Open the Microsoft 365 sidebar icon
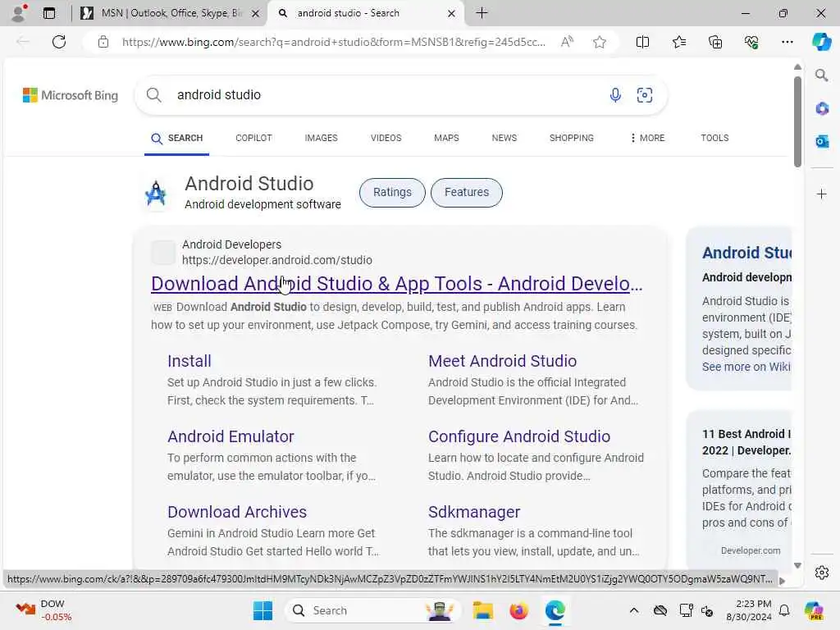The height and width of the screenshot is (630, 840). tap(822, 109)
